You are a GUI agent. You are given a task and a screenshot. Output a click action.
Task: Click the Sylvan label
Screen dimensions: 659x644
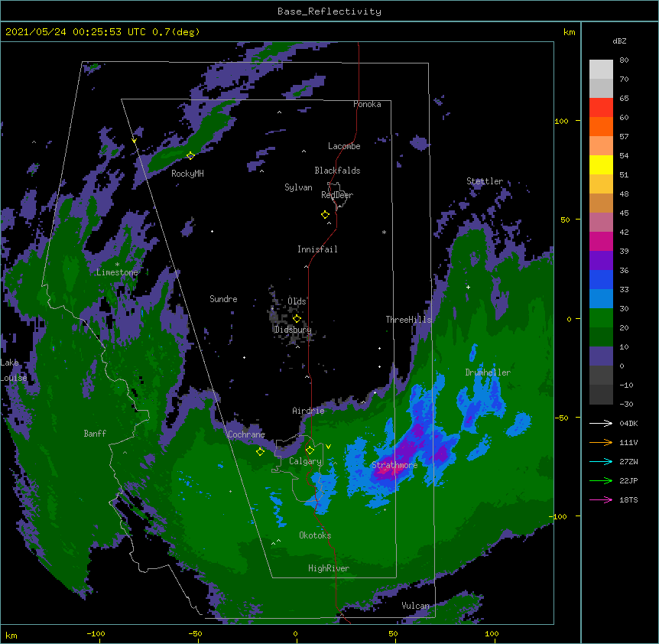click(x=298, y=187)
